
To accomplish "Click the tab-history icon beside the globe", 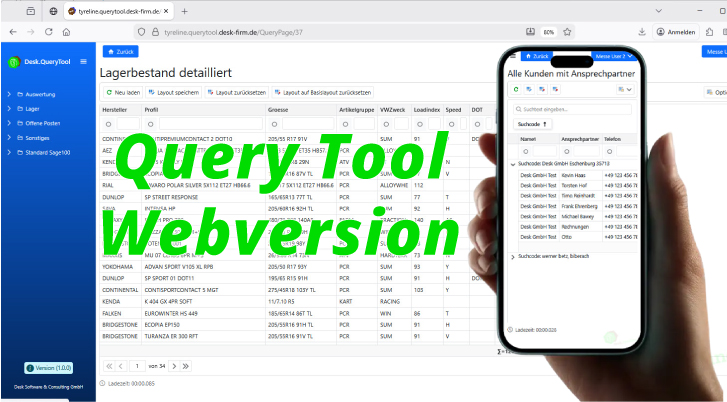I will pyautogui.click(x=31, y=11).
